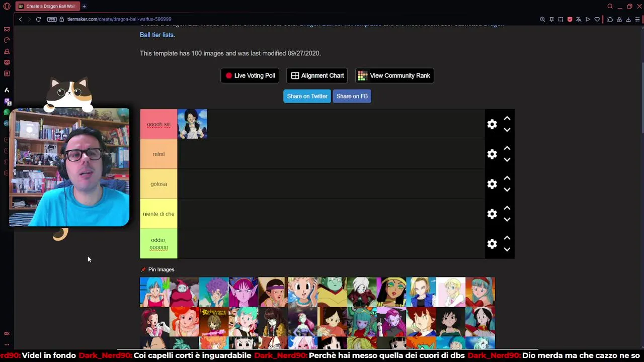Open WhatsApp in the sidebar

pyautogui.click(x=7, y=112)
